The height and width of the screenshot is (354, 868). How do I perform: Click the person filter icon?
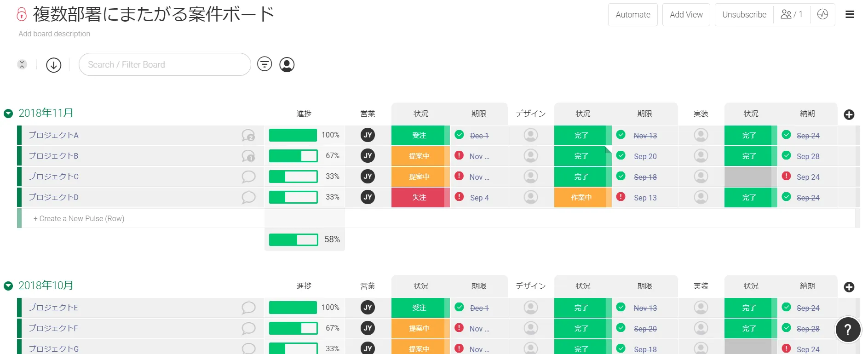(x=287, y=65)
